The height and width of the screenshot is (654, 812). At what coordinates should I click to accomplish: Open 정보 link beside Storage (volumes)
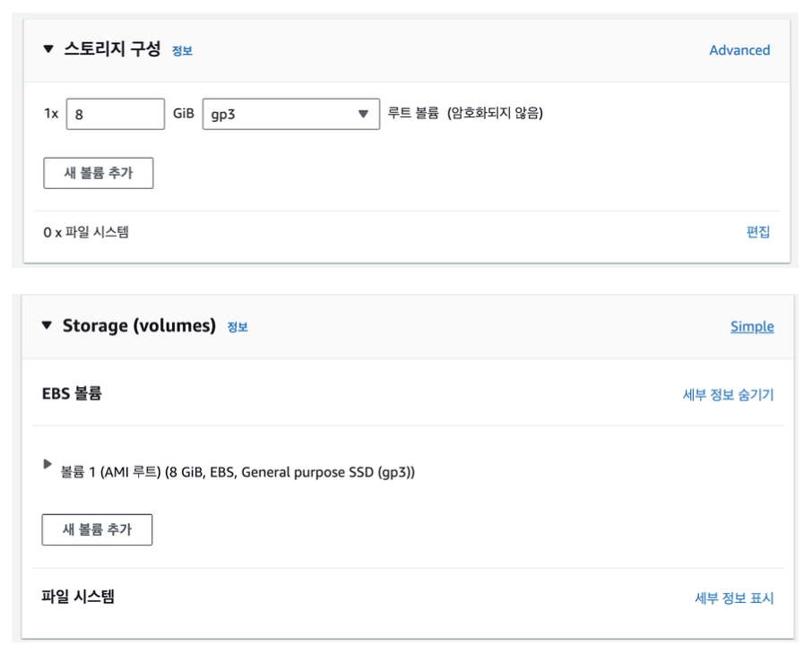[238, 327]
